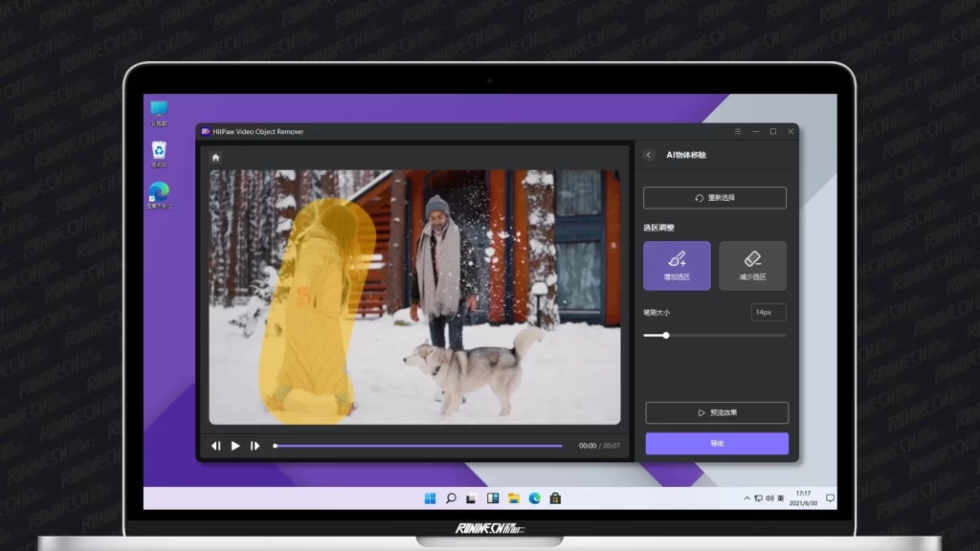Image resolution: width=980 pixels, height=551 pixels.
Task: Open the taskbar search icon
Action: [x=451, y=498]
